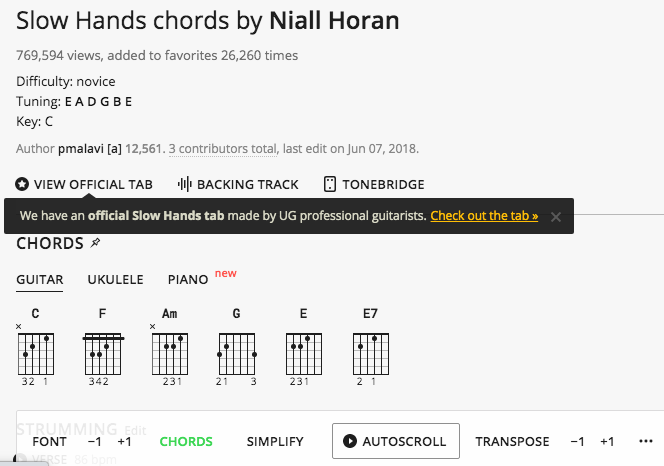The image size is (664, 466).
Task: Expand the 3 contributors total list
Action: click(222, 149)
